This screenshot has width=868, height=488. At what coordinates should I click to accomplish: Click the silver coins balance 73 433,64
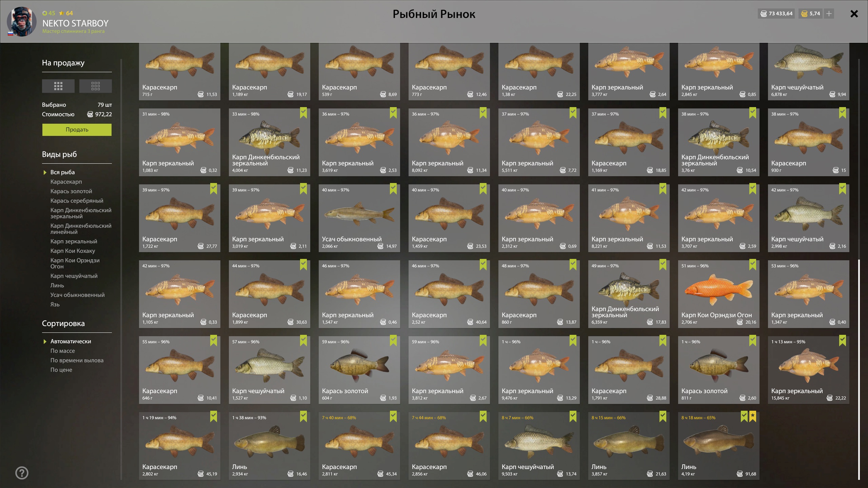pyautogui.click(x=776, y=14)
